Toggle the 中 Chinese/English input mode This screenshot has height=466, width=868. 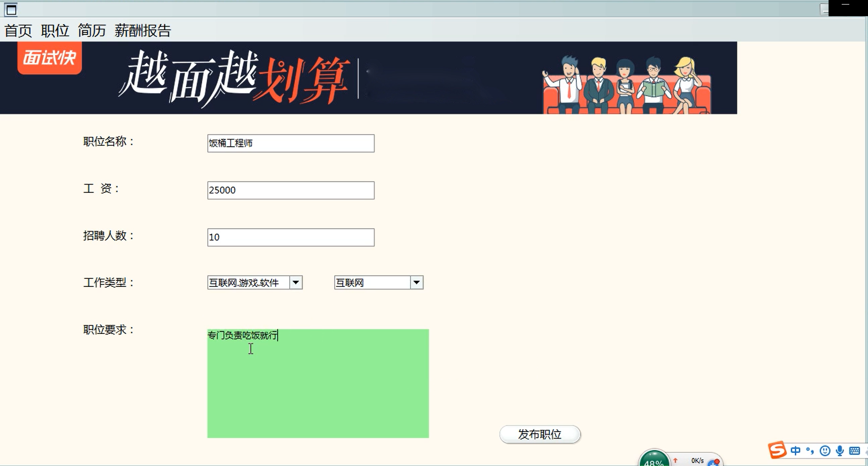click(796, 451)
